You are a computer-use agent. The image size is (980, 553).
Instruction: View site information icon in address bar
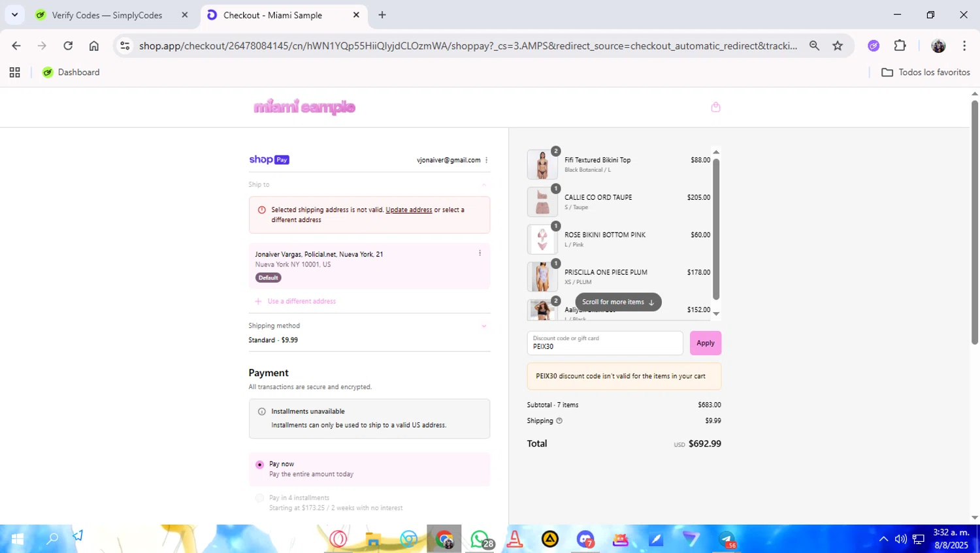[x=125, y=46]
